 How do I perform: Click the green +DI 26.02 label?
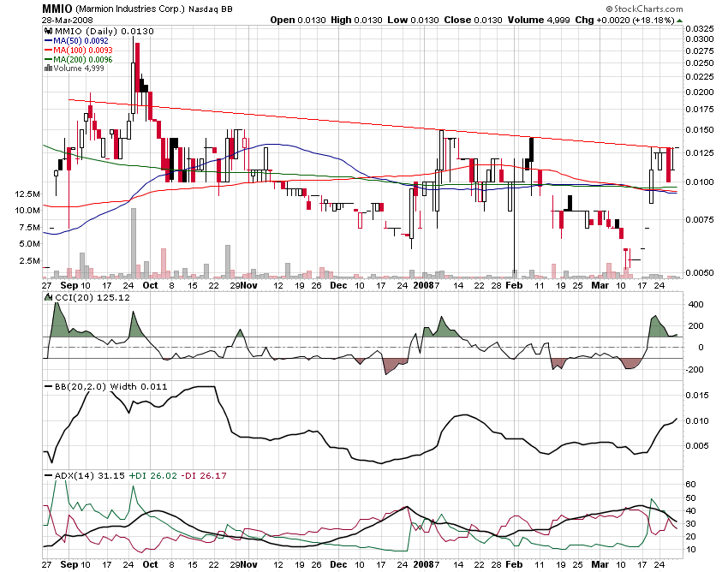coord(153,475)
